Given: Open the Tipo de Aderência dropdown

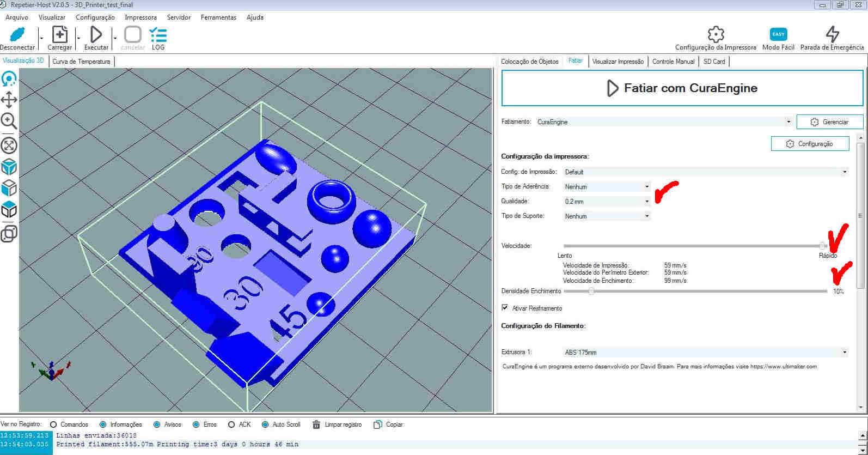Looking at the screenshot, I should tap(607, 186).
